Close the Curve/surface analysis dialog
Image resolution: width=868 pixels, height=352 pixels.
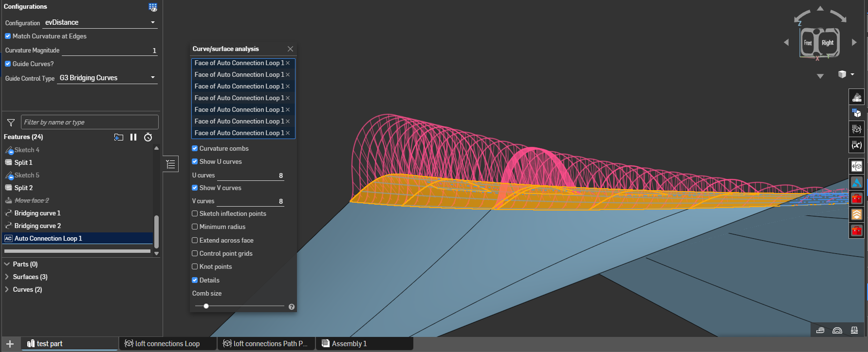tap(290, 49)
